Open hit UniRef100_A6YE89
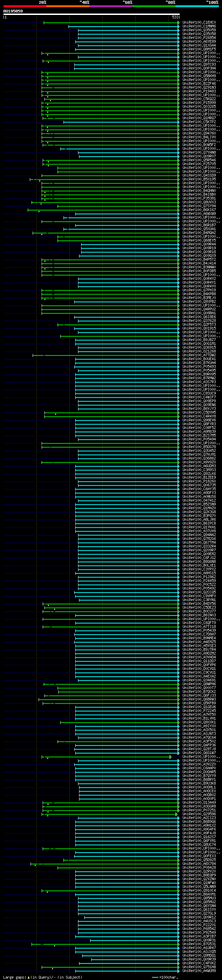This screenshot has width=222, height=980. point(199,41)
